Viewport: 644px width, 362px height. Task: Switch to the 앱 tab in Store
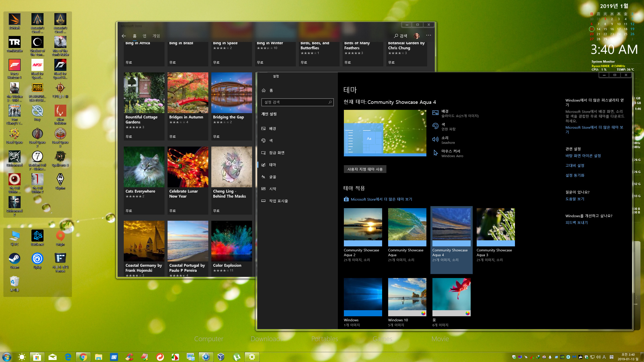pyautogui.click(x=144, y=36)
